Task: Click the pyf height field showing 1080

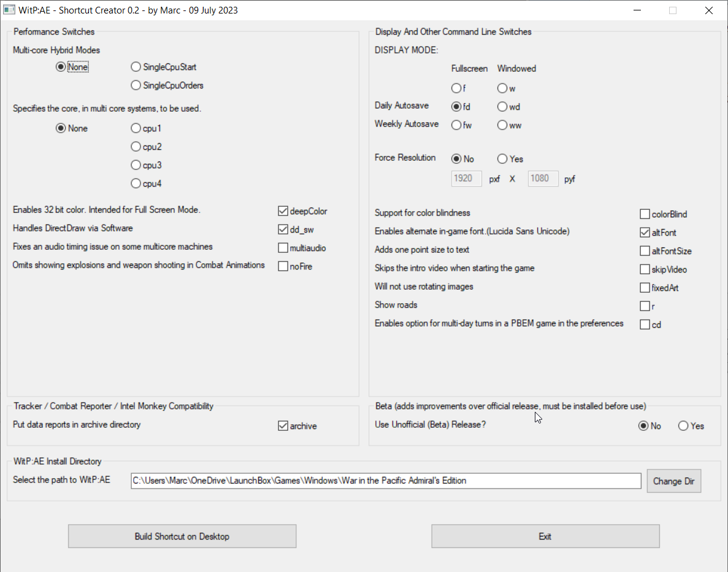Action: 543,179
